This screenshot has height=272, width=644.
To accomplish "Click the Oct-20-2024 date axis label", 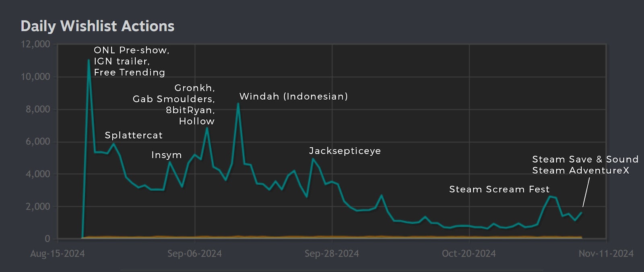I will (469, 254).
